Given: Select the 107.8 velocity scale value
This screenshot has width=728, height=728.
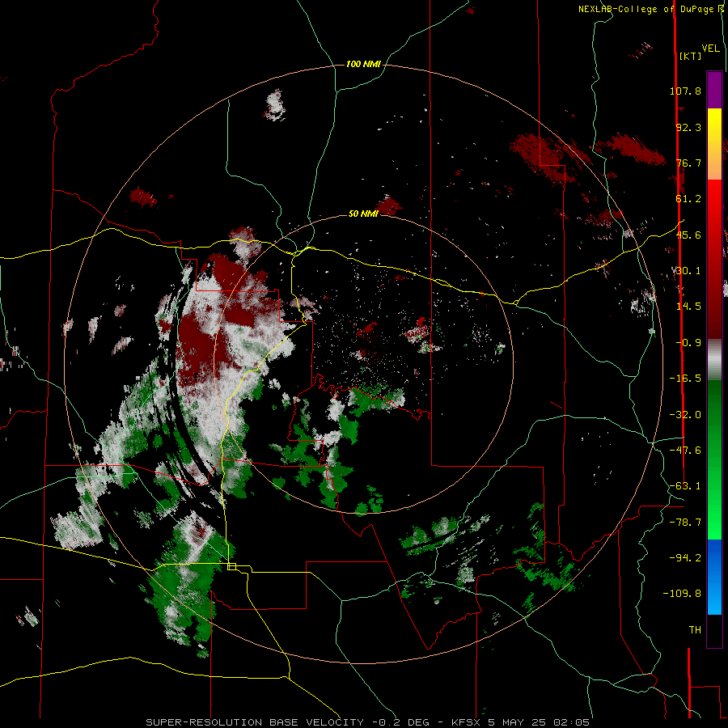Looking at the screenshot, I should [x=685, y=91].
